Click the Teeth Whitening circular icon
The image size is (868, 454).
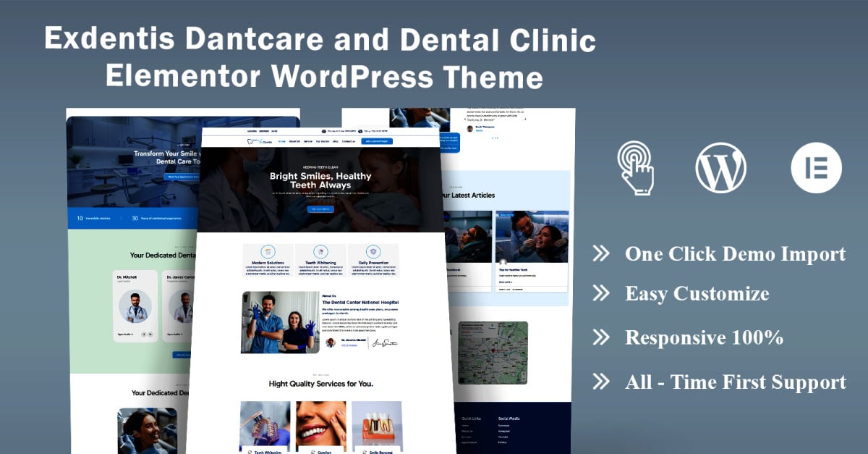(320, 251)
